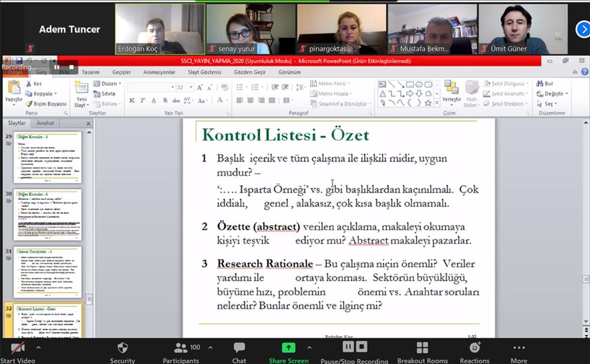Show next participants with the blue arrow
This screenshot has width=590, height=364.
pos(583,29)
